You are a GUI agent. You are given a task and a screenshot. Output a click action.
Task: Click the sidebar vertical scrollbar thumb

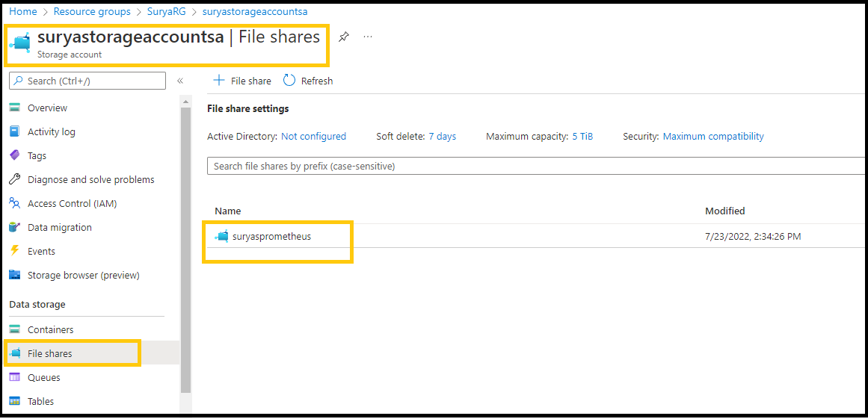[x=185, y=249]
